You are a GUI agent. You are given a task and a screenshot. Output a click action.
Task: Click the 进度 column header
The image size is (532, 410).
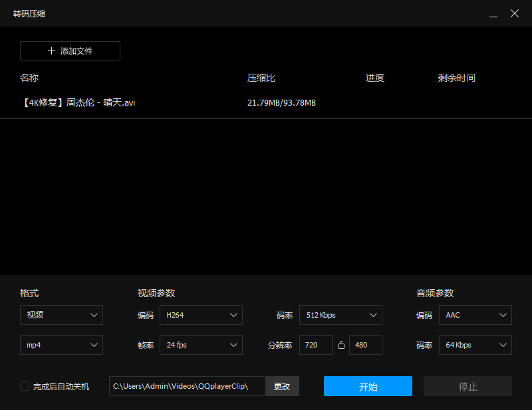point(374,78)
